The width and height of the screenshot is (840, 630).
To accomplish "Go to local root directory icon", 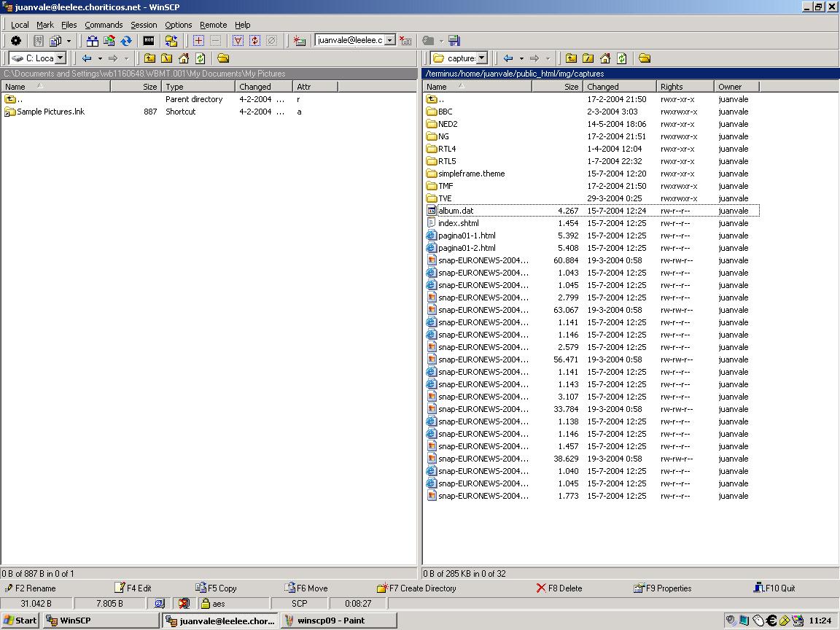I will point(166,58).
